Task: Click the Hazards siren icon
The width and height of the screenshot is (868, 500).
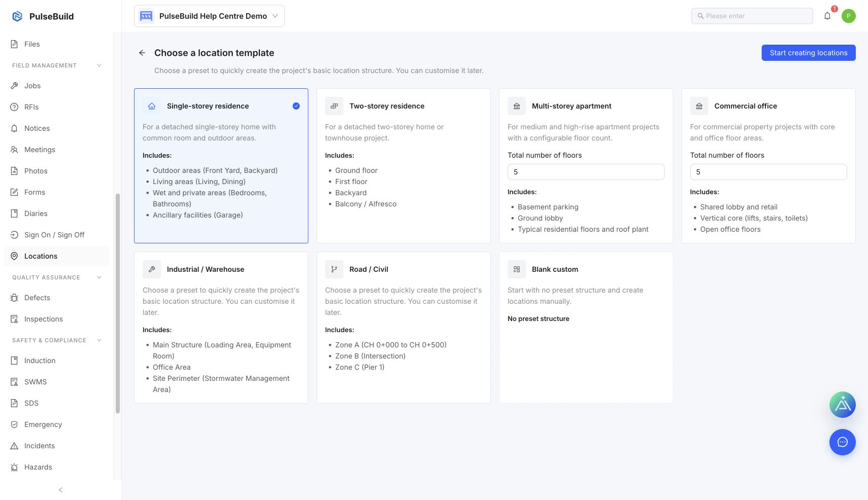Action: (x=14, y=467)
